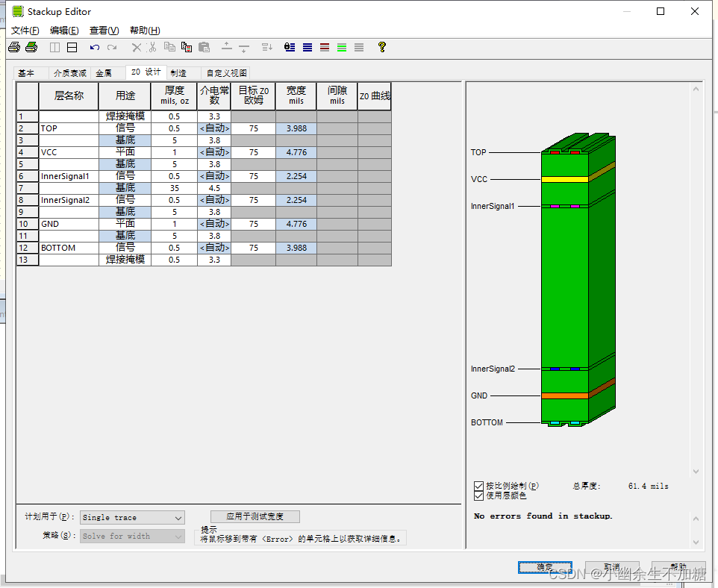The width and height of the screenshot is (718, 588).
Task: Click the copy icon
Action: 169,47
